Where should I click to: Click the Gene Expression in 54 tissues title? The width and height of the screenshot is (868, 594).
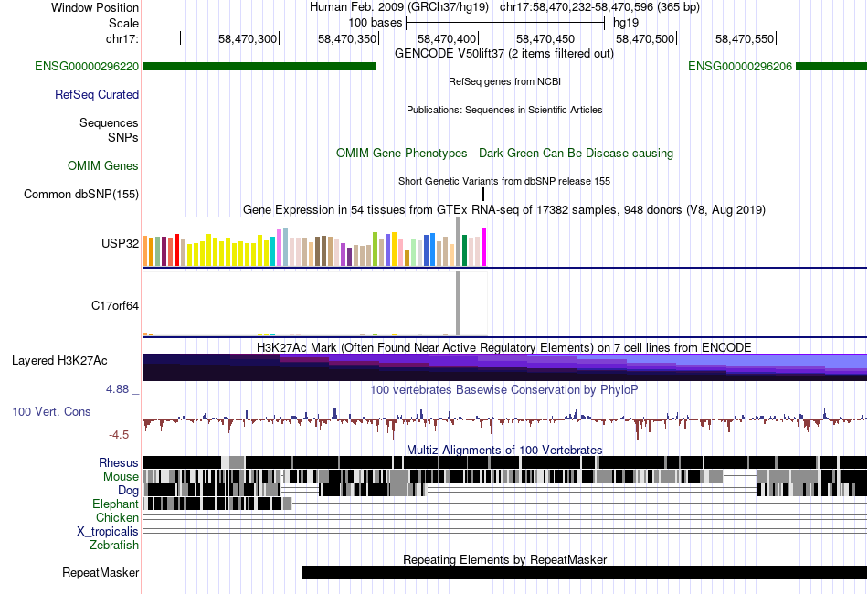coord(504,210)
